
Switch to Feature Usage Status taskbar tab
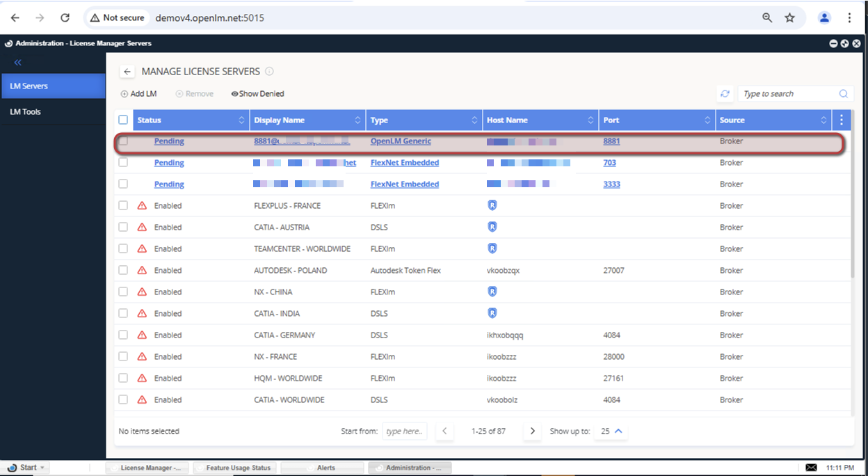pos(234,468)
